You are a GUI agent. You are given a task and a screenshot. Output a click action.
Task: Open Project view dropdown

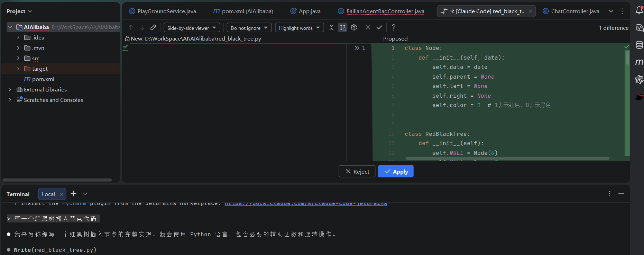(x=19, y=11)
